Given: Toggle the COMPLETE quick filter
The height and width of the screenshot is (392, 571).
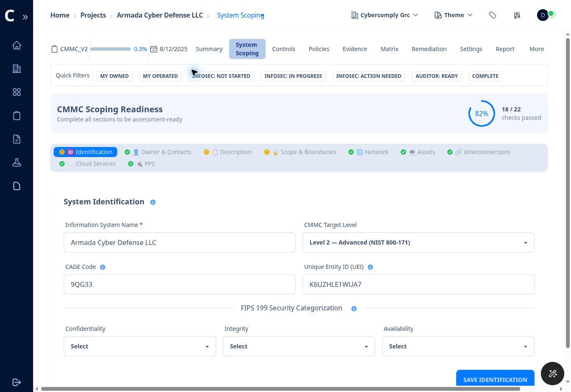Looking at the screenshot, I should tap(485, 76).
